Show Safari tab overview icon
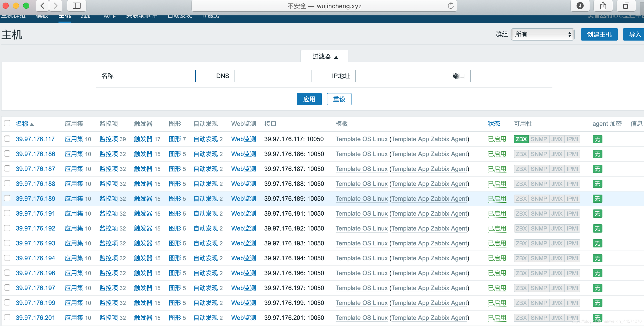 tap(626, 6)
